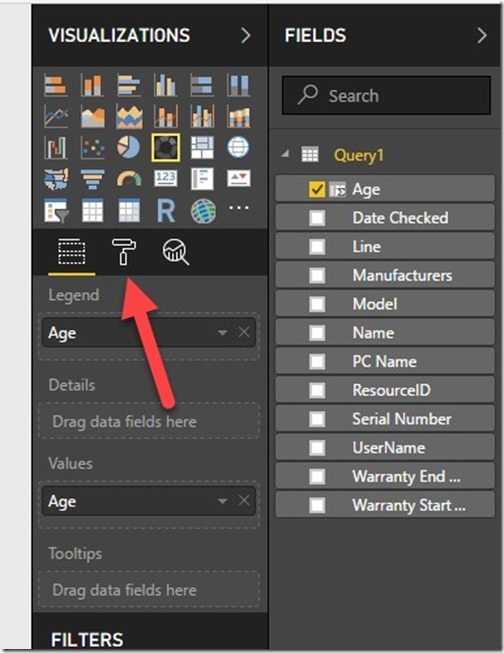
Task: Open dropdown arrow on Values Age field
Action: tap(222, 501)
